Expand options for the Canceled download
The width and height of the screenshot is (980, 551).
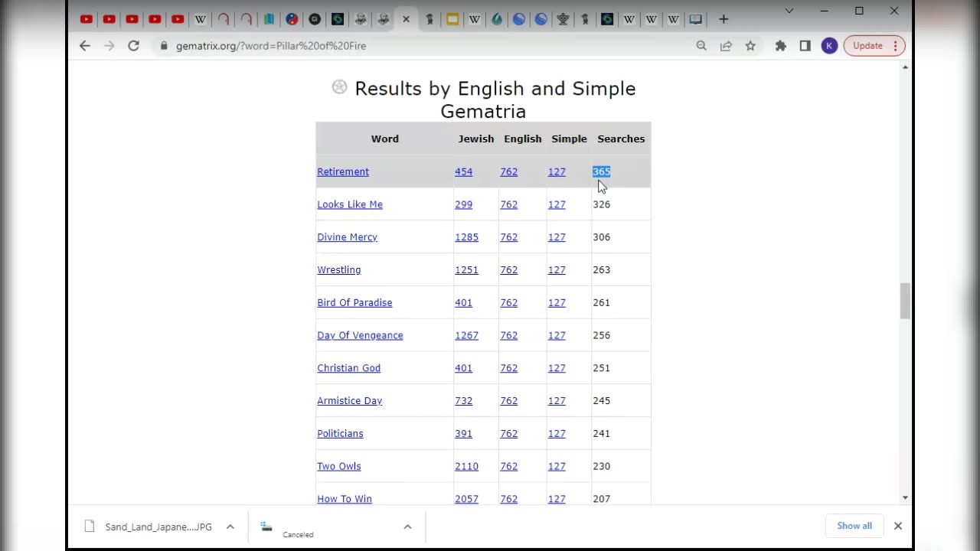[407, 527]
